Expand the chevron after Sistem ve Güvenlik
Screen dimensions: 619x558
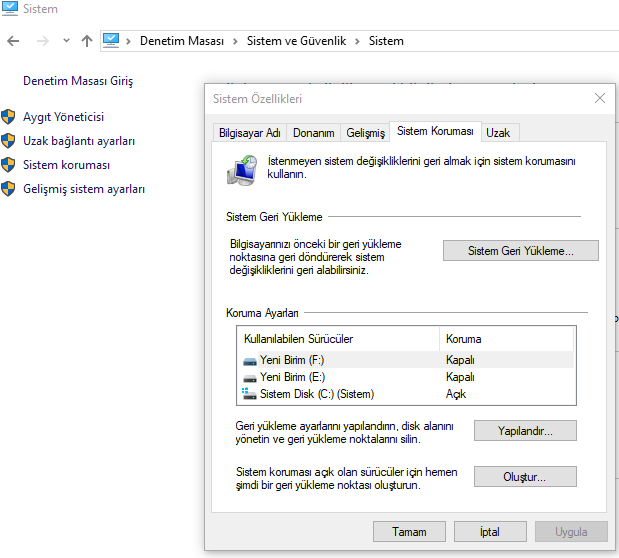(357, 41)
